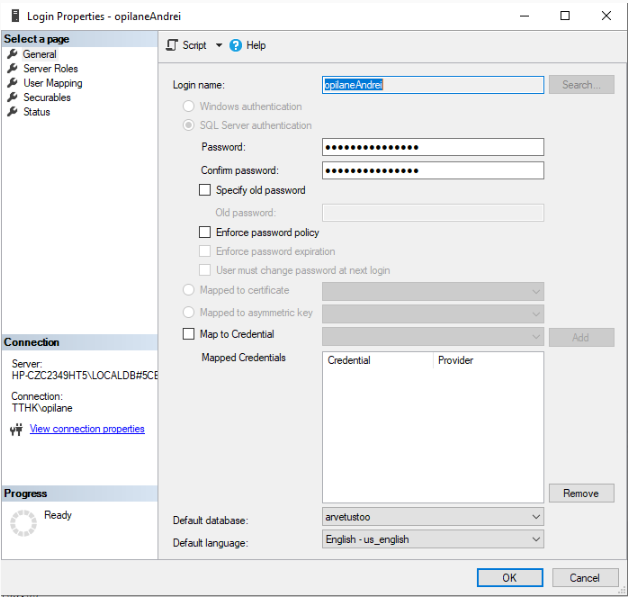Open the Server Roles page
This screenshot has height=597, width=628.
[x=50, y=69]
